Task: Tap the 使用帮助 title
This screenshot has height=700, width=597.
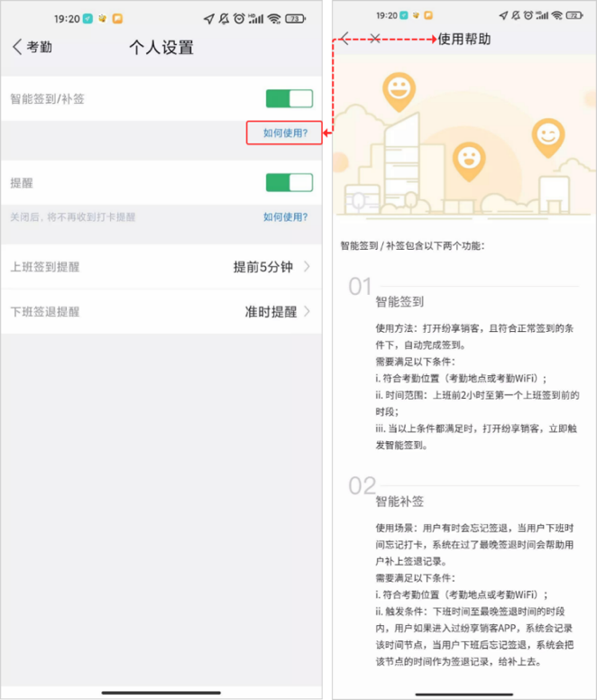Action: coord(464,40)
